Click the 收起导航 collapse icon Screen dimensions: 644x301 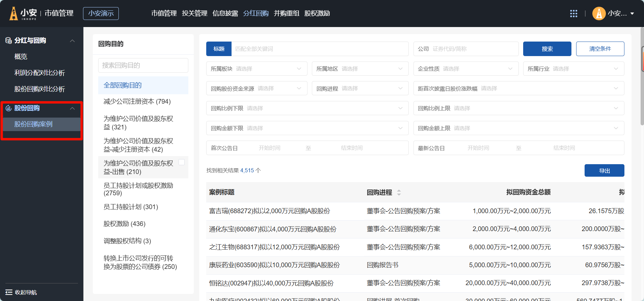click(9, 292)
